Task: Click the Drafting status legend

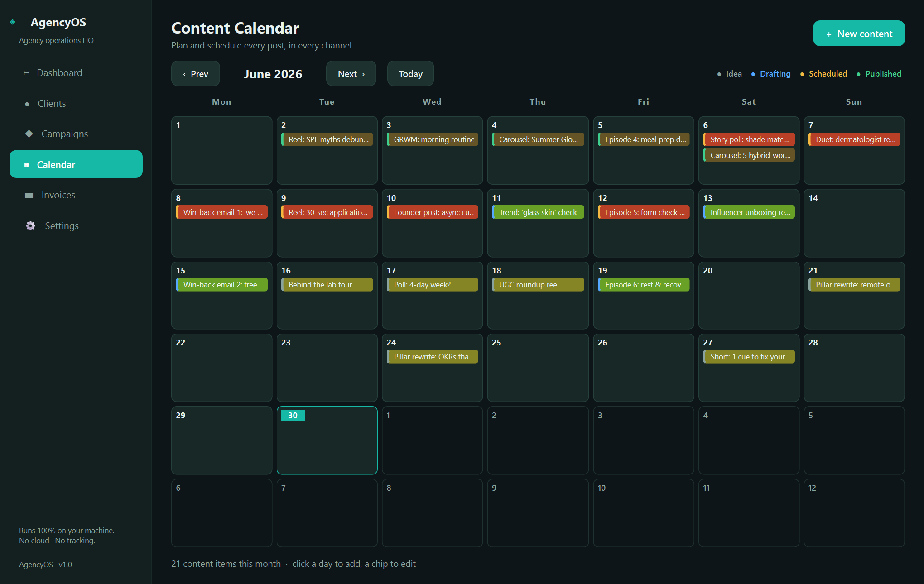Action: [x=771, y=74]
